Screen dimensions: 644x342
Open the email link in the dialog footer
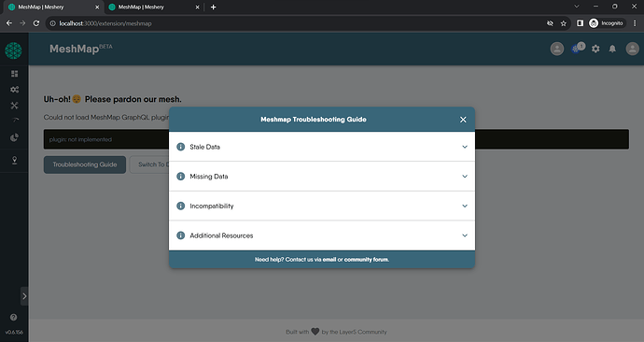pos(329,260)
